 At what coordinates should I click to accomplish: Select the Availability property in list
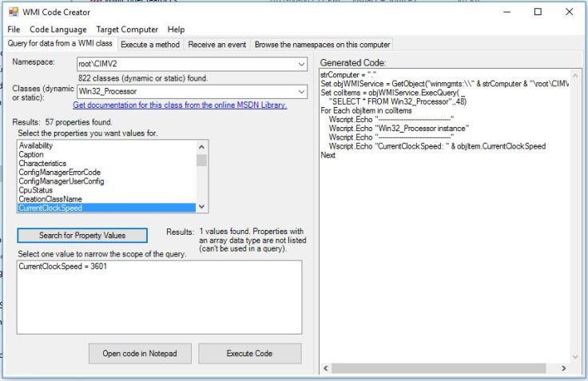tap(37, 145)
